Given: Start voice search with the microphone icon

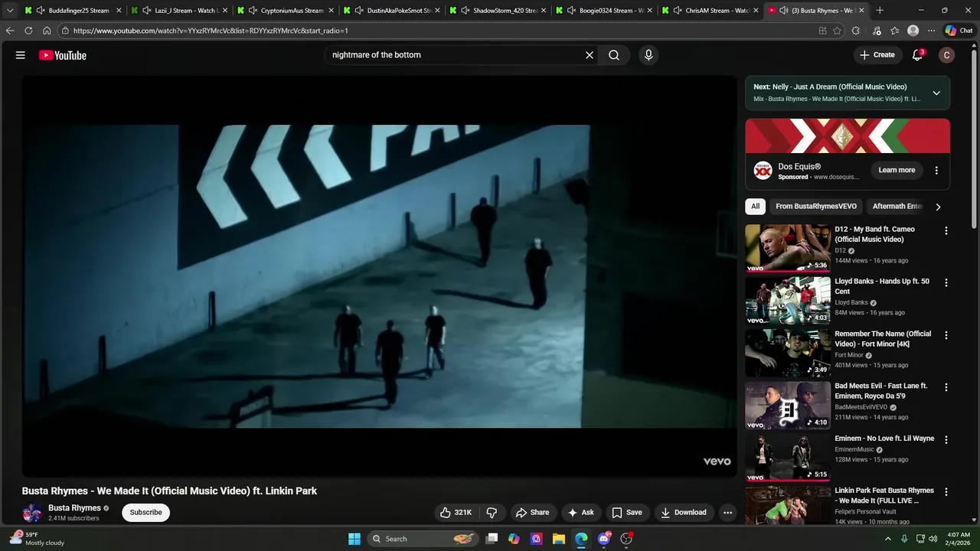Looking at the screenshot, I should tap(648, 55).
